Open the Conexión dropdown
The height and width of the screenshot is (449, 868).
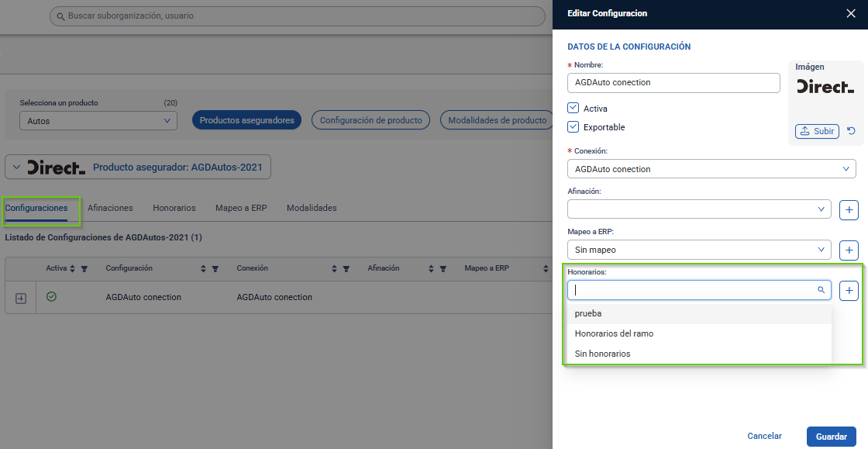(711, 169)
